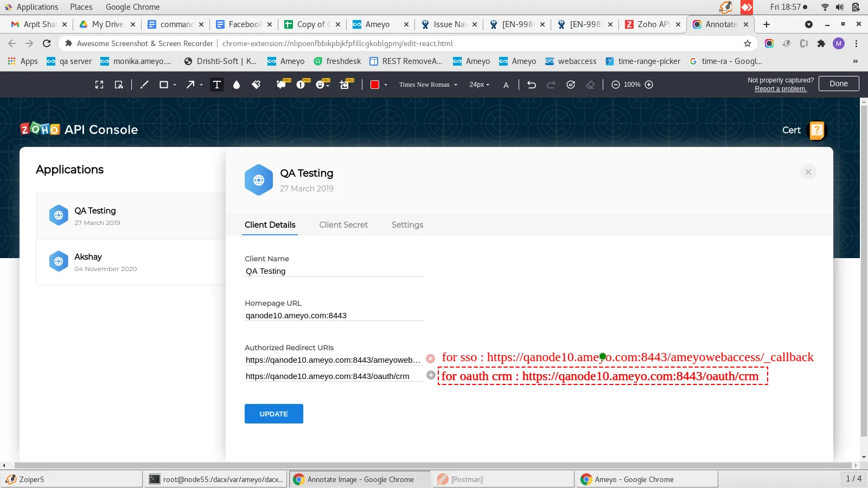Close the QA Testing details panel

point(808,172)
